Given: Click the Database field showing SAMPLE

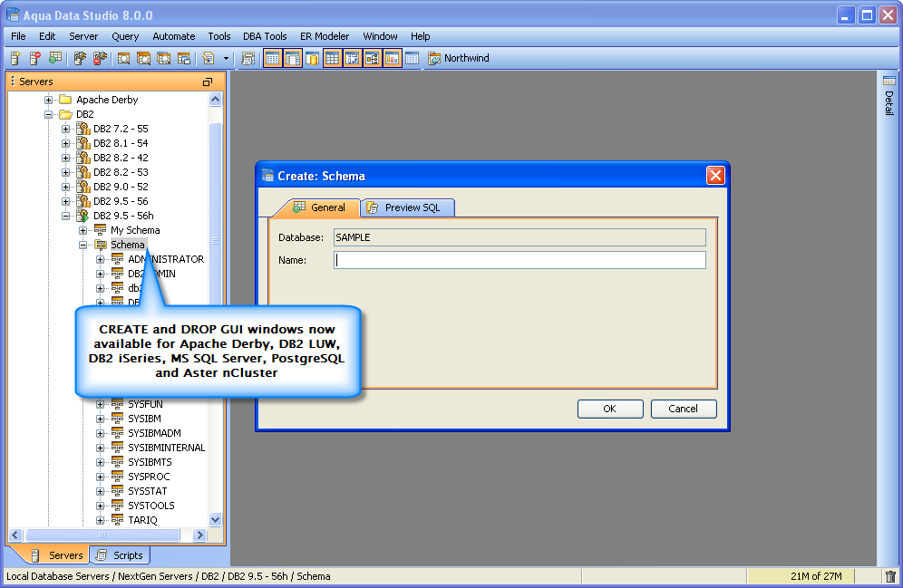Looking at the screenshot, I should click(519, 237).
